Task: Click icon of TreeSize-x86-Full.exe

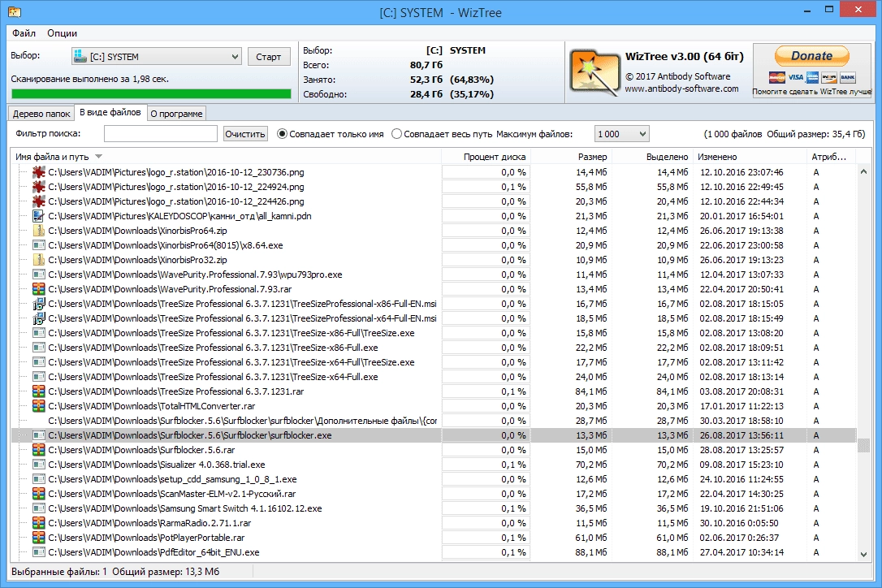Action: [39, 348]
